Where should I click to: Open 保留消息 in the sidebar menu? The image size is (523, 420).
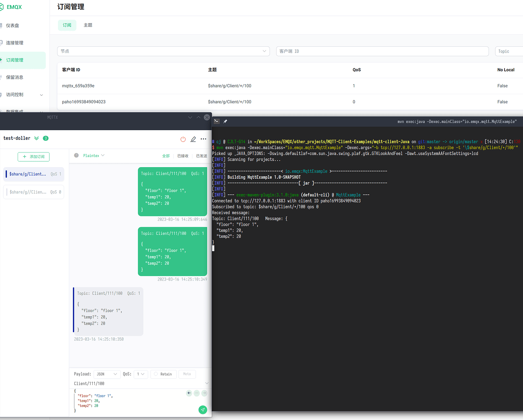coord(15,77)
